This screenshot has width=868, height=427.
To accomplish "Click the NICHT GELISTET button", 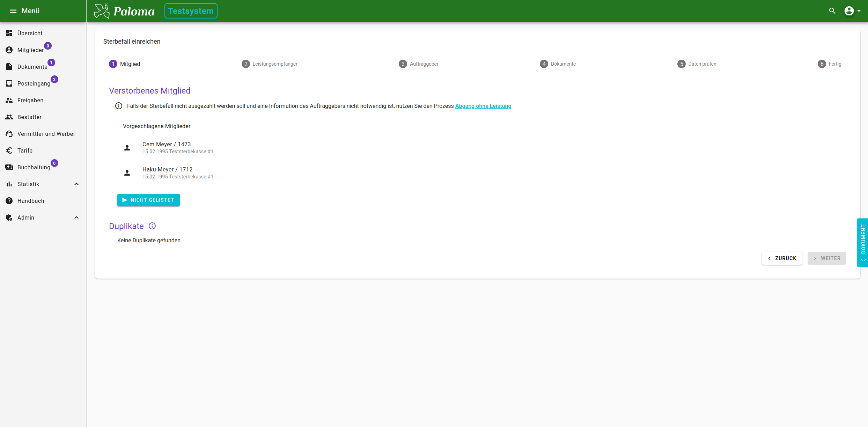I will pos(148,200).
